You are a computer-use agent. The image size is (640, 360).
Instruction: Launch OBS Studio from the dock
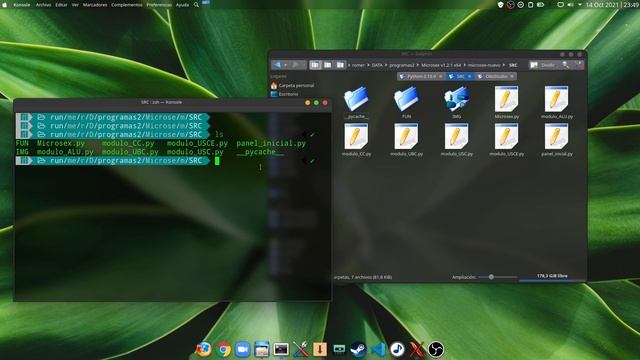pos(436,349)
